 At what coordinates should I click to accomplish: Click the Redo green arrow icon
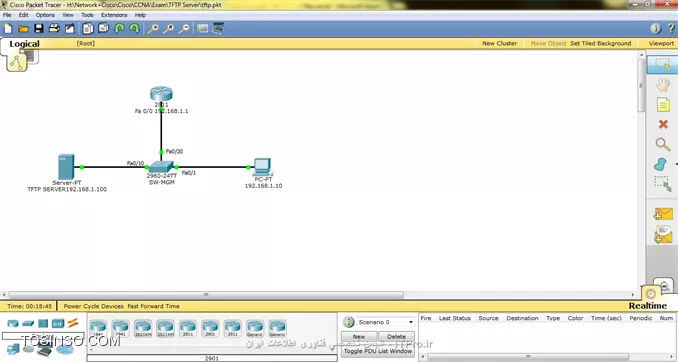click(x=134, y=29)
